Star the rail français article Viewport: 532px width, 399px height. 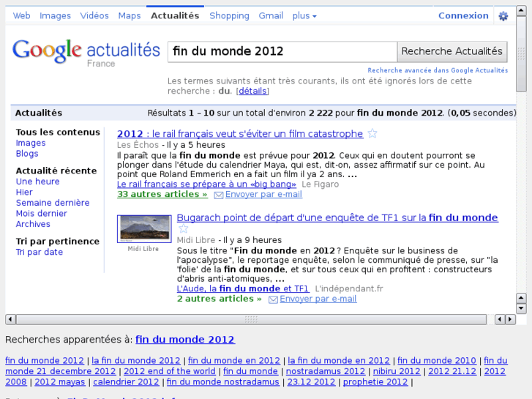click(372, 133)
